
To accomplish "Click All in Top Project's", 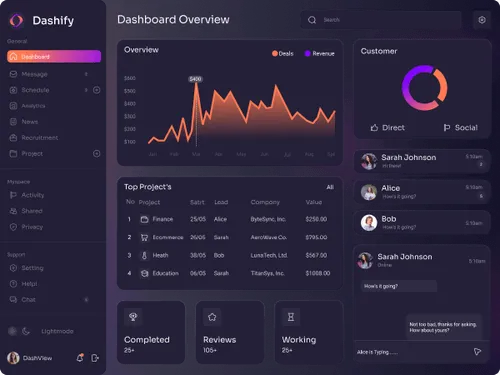I will pyautogui.click(x=330, y=187).
